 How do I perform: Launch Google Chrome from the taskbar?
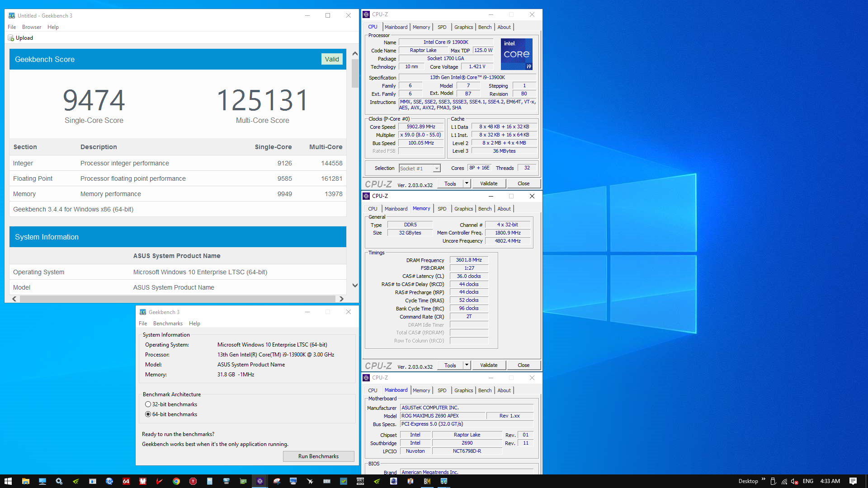[176, 481]
